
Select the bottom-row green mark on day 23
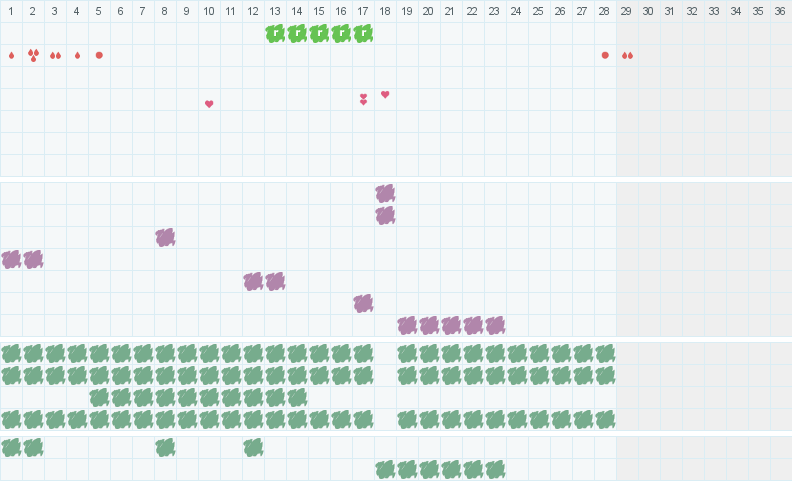495,470
